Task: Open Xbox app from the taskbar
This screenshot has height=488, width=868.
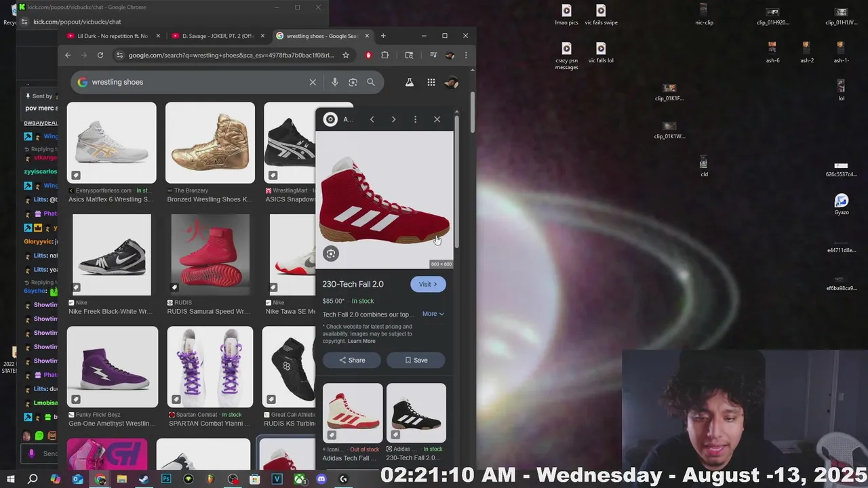Action: coord(299,479)
